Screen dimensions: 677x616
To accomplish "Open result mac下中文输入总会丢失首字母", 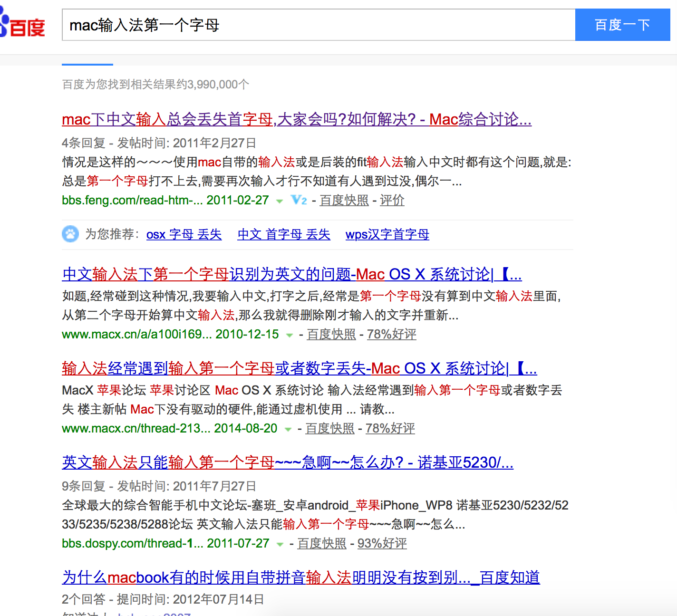I will click(x=296, y=119).
